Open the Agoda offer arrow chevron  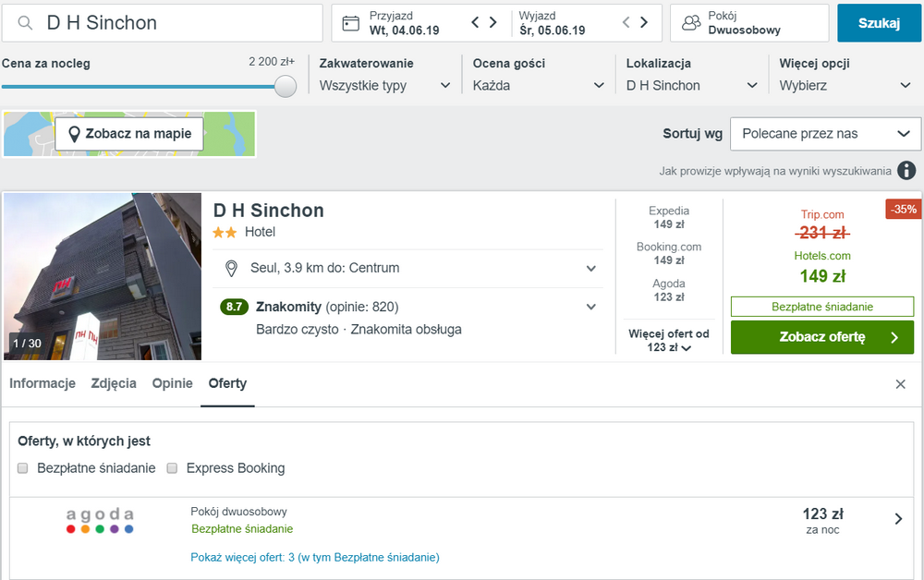899,519
